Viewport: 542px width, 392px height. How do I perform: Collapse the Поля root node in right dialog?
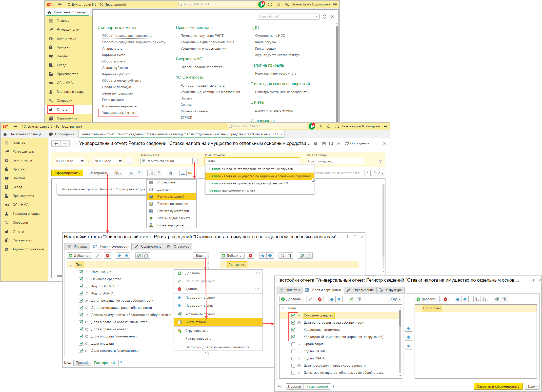[x=283, y=308]
